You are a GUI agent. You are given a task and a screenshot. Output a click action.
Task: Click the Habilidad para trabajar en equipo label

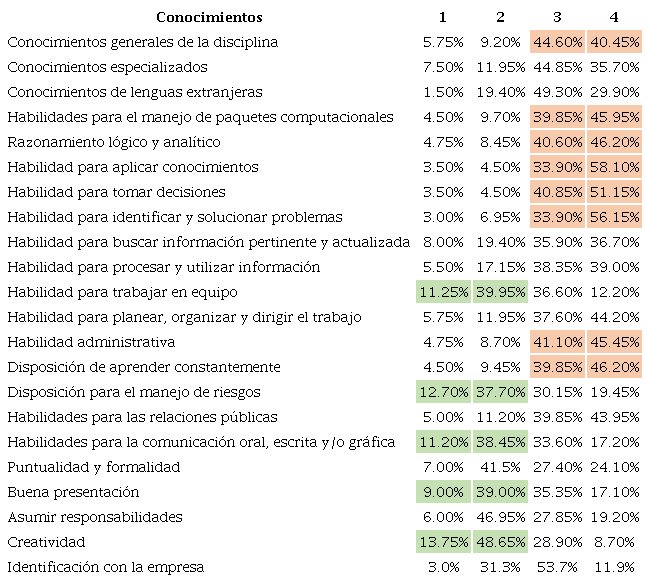coord(120,292)
